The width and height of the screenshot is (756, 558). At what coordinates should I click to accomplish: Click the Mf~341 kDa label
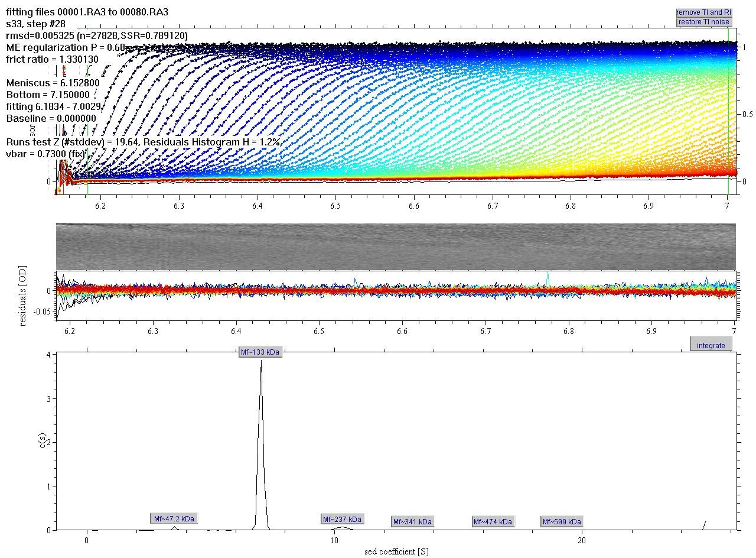coord(413,521)
